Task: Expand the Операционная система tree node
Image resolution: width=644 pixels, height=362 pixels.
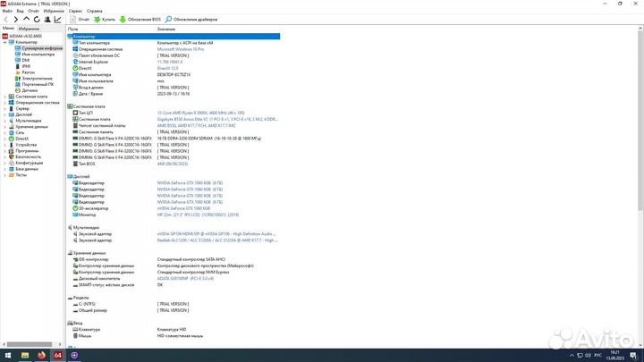Action: [5, 103]
